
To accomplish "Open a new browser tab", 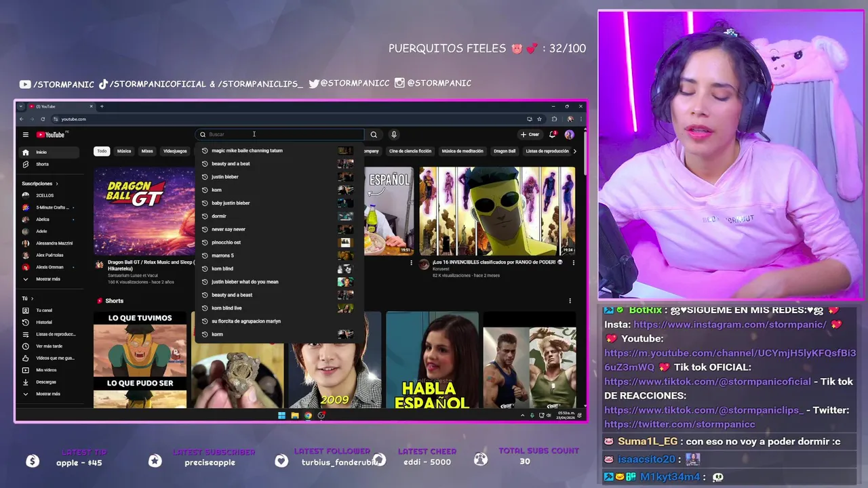I will pyautogui.click(x=102, y=106).
